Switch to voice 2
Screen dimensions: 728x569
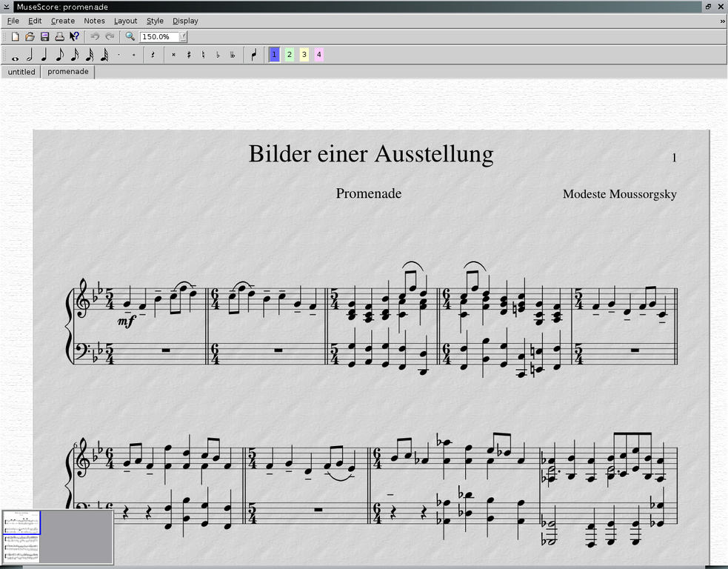[289, 55]
